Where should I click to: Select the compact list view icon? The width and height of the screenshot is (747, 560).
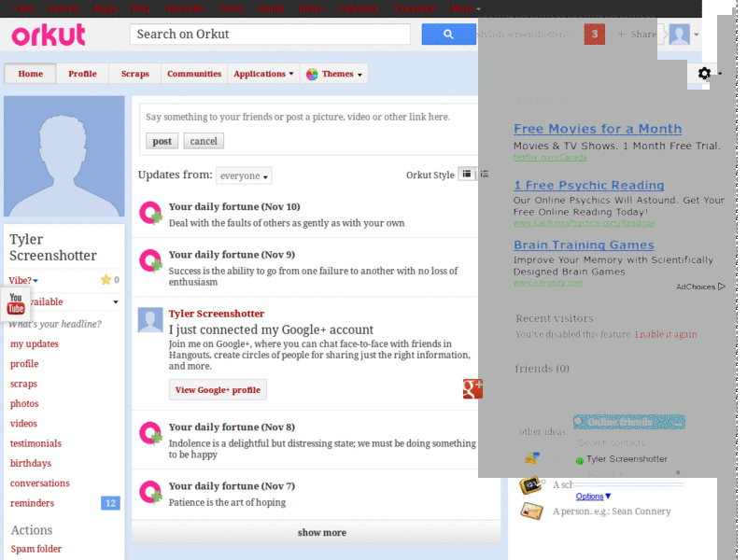(484, 175)
